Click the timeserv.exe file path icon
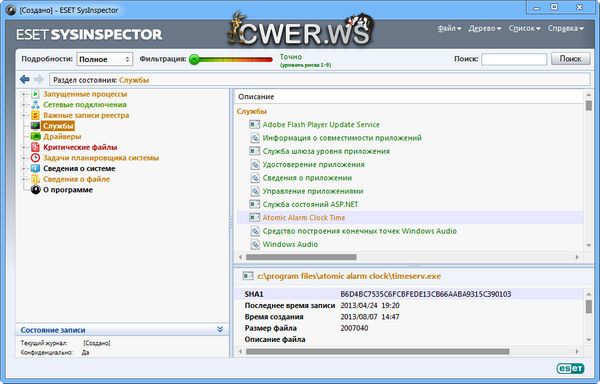 click(x=248, y=276)
